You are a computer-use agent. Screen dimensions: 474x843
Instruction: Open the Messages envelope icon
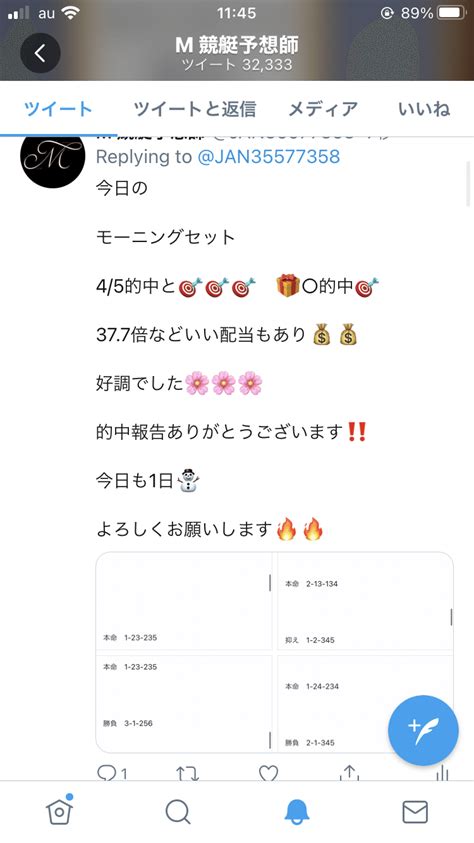(x=415, y=812)
